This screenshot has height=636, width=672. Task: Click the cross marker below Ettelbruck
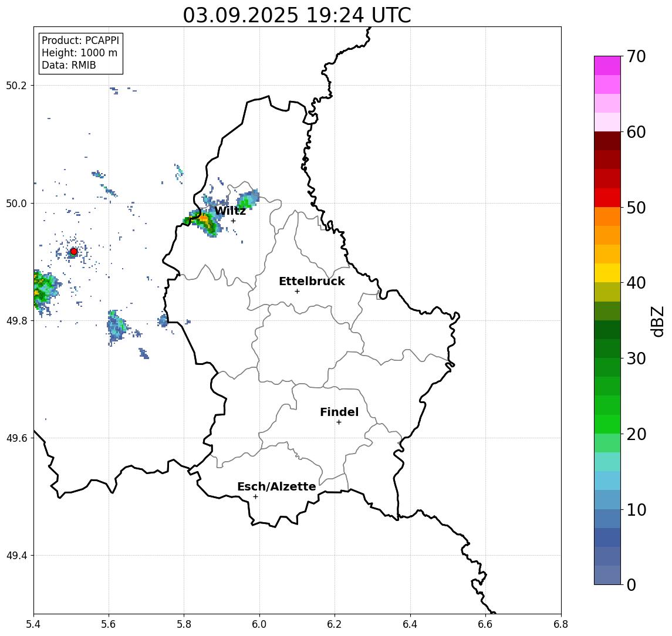click(x=297, y=291)
